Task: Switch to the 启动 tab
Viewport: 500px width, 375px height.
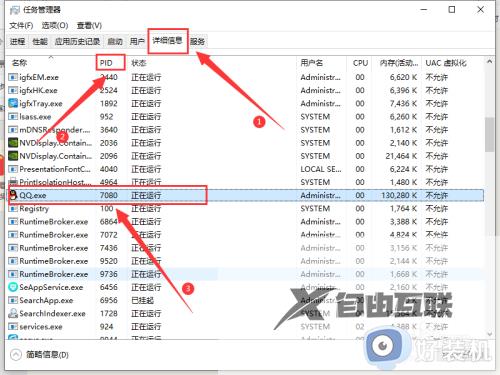Action: pos(115,41)
